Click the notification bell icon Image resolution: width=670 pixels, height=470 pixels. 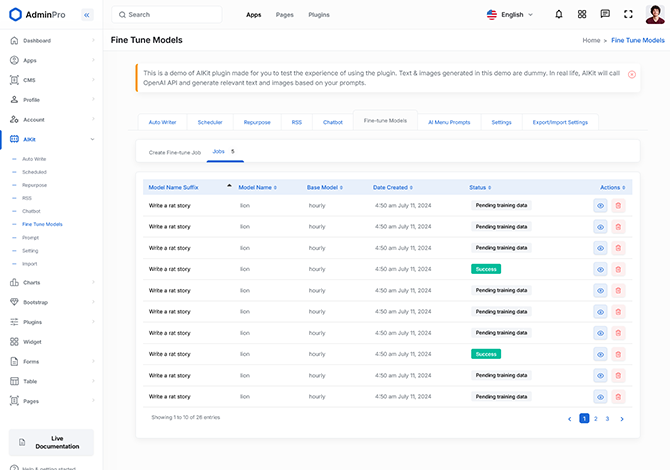558,15
